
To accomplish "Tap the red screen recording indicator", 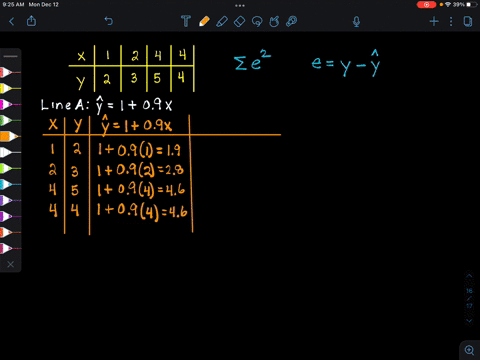I will tap(426, 5).
